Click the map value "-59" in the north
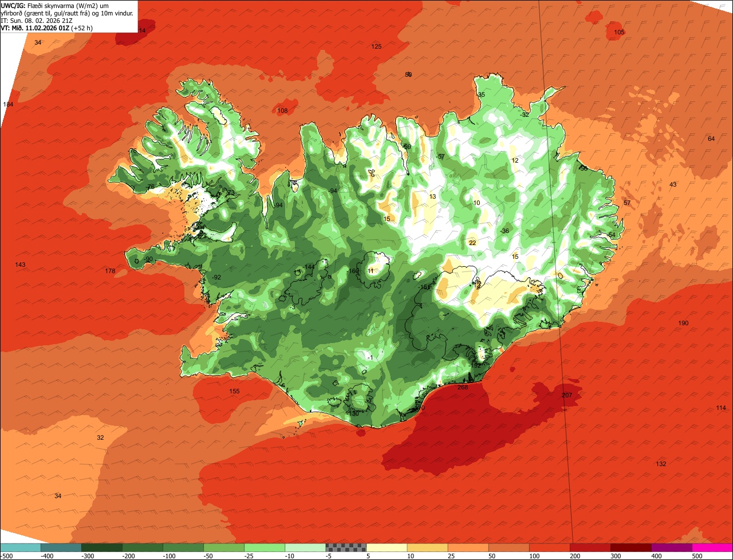733x560 pixels. (406, 147)
